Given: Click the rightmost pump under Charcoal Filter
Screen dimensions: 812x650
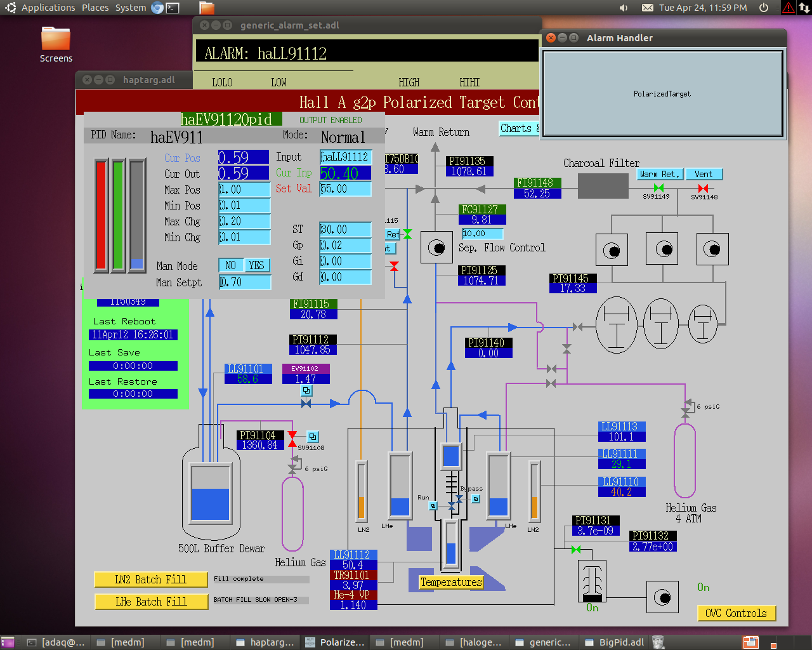Looking at the screenshot, I should pos(712,249).
